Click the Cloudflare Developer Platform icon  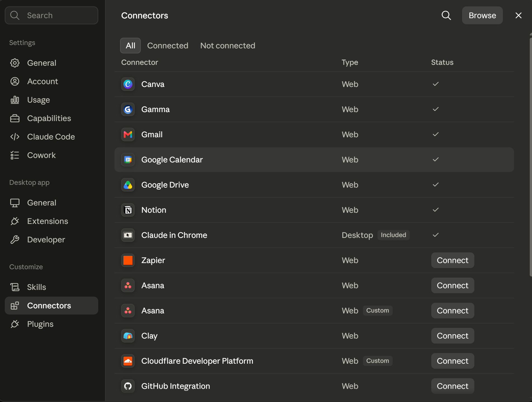pos(128,361)
